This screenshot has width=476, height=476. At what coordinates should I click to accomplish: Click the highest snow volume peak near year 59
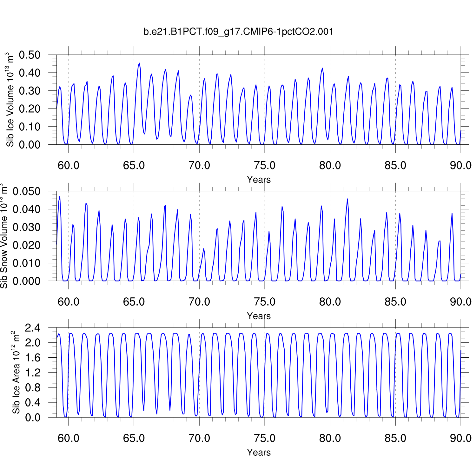60,196
